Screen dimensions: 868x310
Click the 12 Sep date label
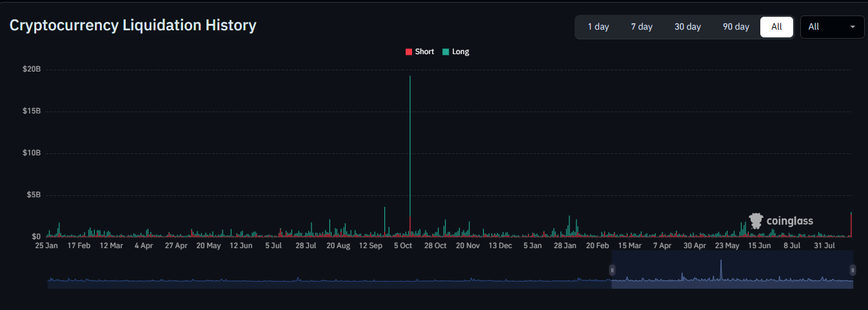[371, 246]
